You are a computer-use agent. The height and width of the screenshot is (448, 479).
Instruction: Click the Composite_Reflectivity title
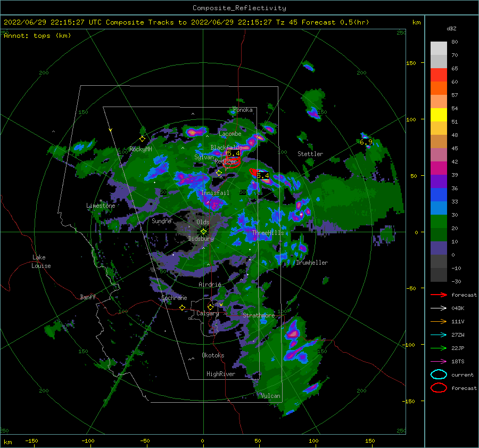pyautogui.click(x=239, y=8)
